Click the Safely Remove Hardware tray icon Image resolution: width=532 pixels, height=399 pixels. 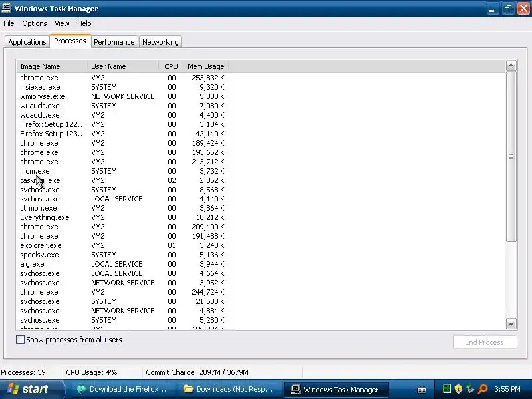pos(470,389)
